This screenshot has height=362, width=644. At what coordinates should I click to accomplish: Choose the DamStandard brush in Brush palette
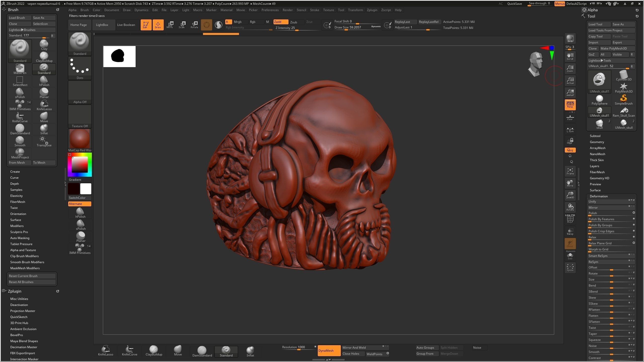click(x=20, y=129)
